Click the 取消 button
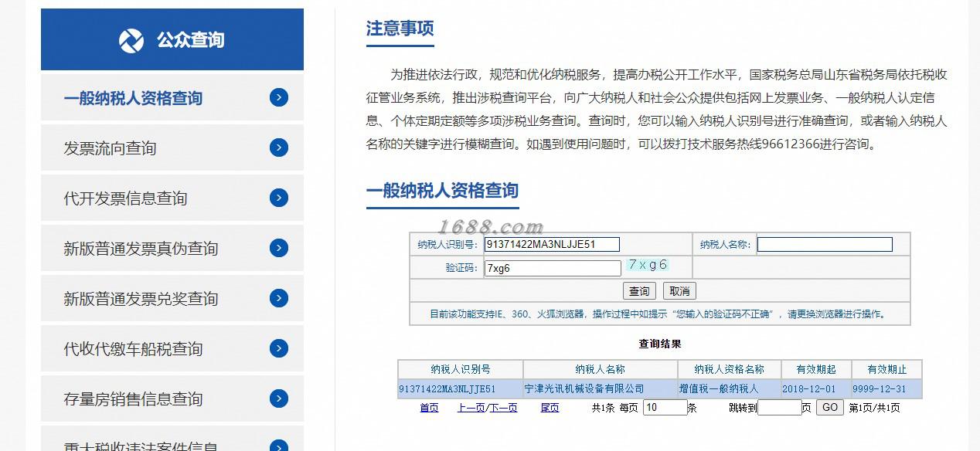The width and height of the screenshot is (980, 451). (x=680, y=291)
